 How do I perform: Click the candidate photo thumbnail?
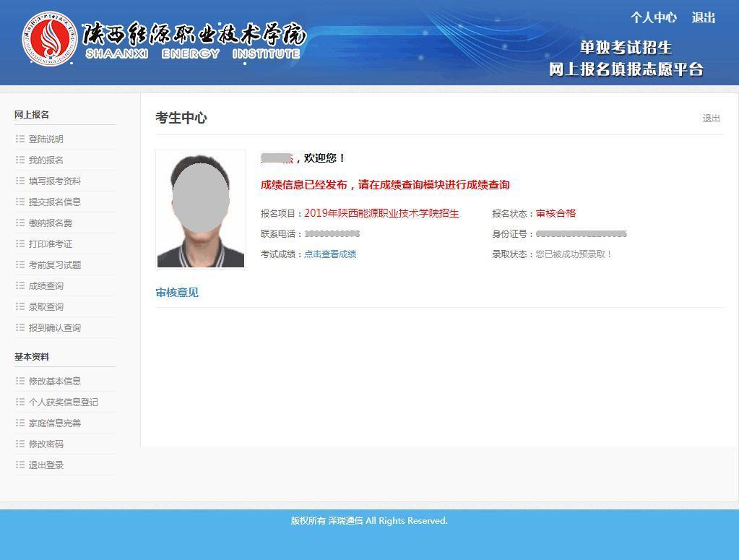point(201,210)
